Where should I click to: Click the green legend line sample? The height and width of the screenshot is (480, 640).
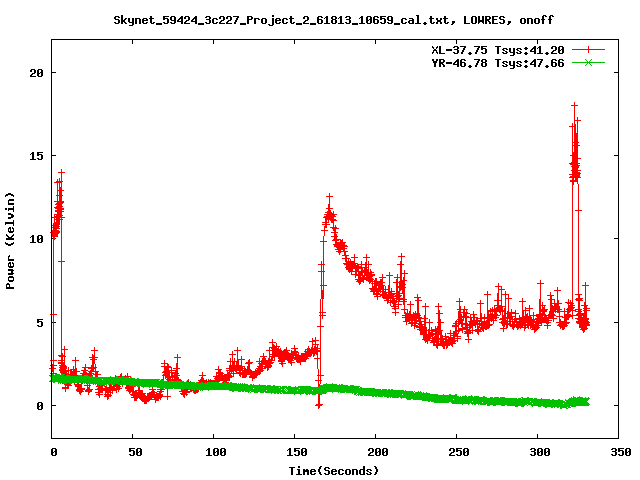pos(588,62)
